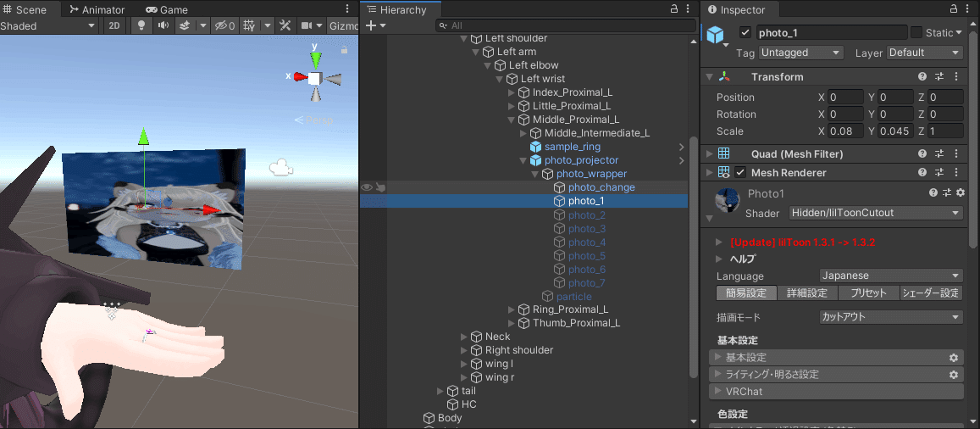980x429 pixels.
Task: Toggle Mesh Renderer enabled checkbox
Action: 740,172
